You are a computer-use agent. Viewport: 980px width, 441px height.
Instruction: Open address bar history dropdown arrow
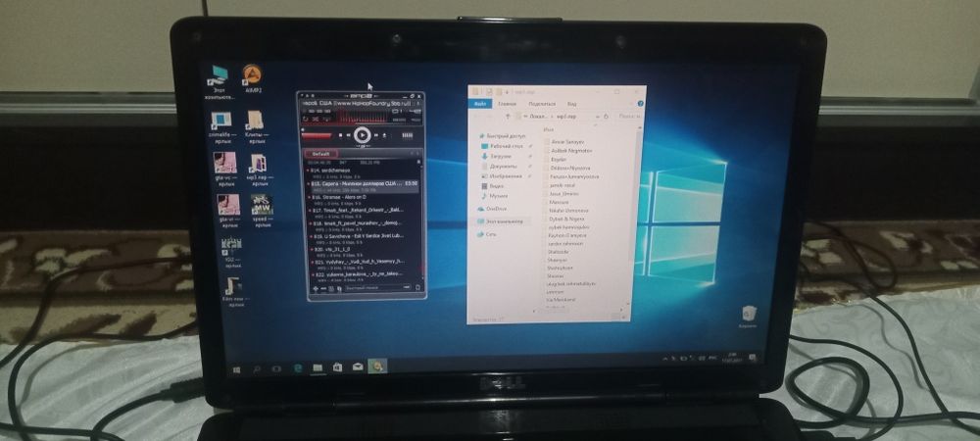coord(598,117)
